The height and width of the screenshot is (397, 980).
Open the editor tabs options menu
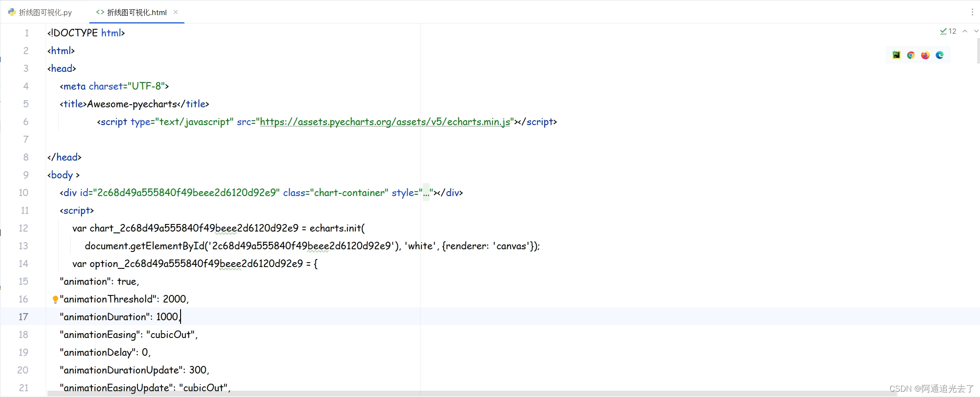pyautogui.click(x=972, y=12)
